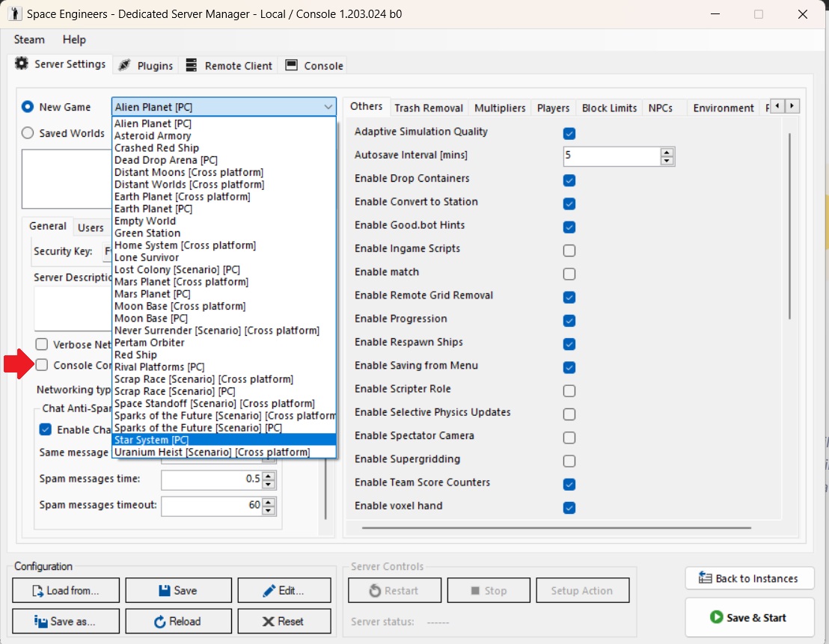The image size is (829, 644).
Task: Click the gear icon on Server Settings tab
Action: [x=22, y=64]
